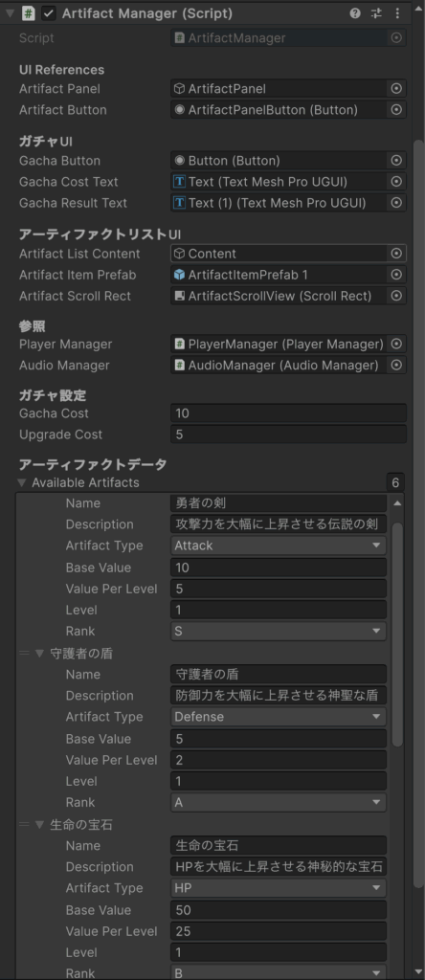Open the component help reference icon
Image resolution: width=425 pixels, height=980 pixels.
[355, 13]
